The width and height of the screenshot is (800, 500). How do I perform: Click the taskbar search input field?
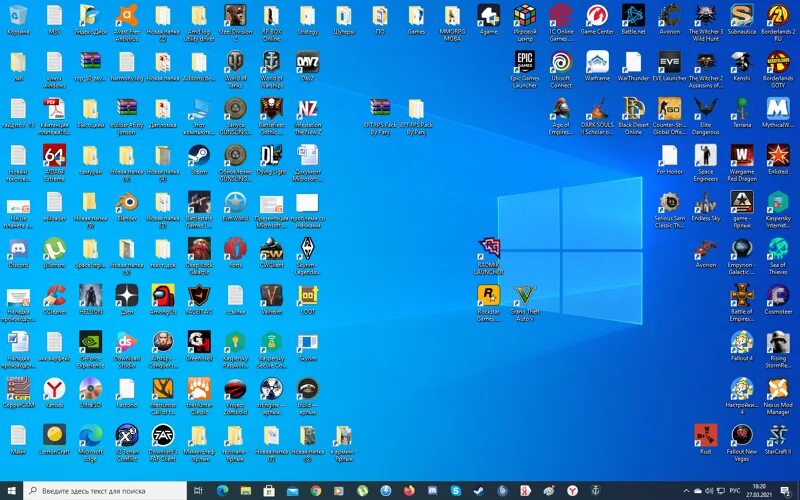tap(105, 491)
